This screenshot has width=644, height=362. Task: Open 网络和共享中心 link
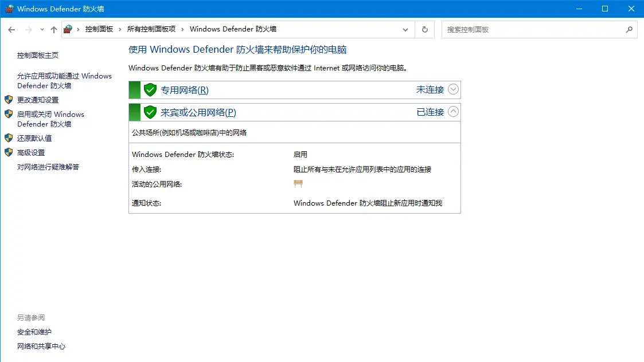pos(41,347)
